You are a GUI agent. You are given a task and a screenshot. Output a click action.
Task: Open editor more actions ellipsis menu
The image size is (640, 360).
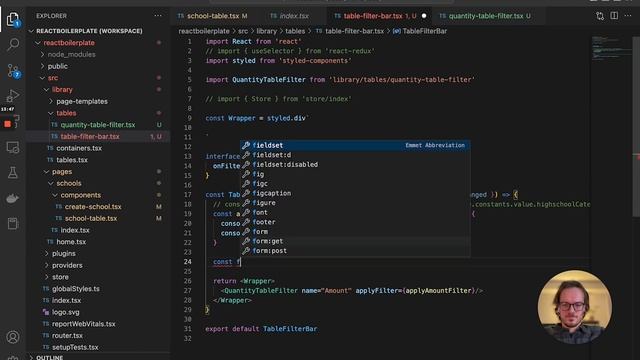(628, 16)
